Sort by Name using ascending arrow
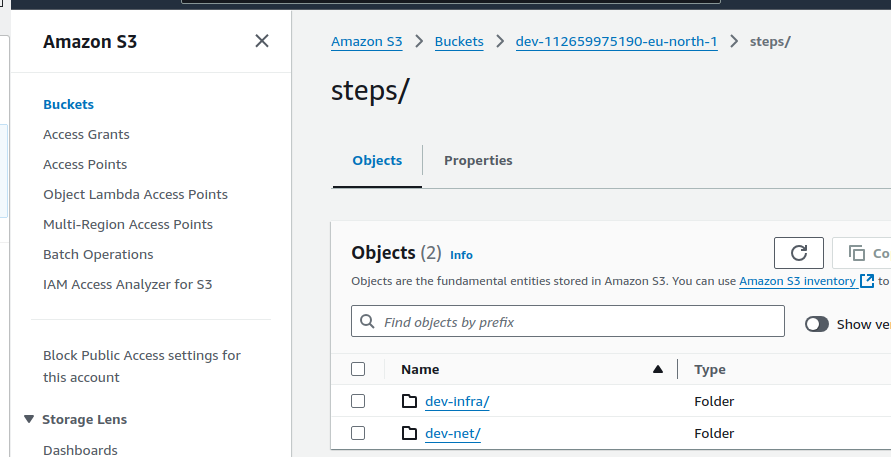The width and height of the screenshot is (891, 457). coord(658,369)
